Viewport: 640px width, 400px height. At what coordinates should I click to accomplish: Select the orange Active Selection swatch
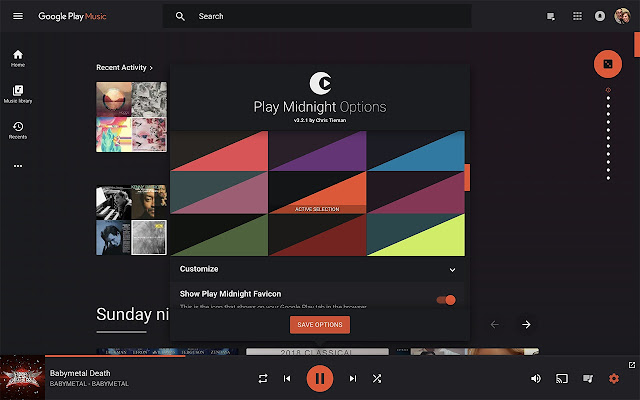[318, 192]
